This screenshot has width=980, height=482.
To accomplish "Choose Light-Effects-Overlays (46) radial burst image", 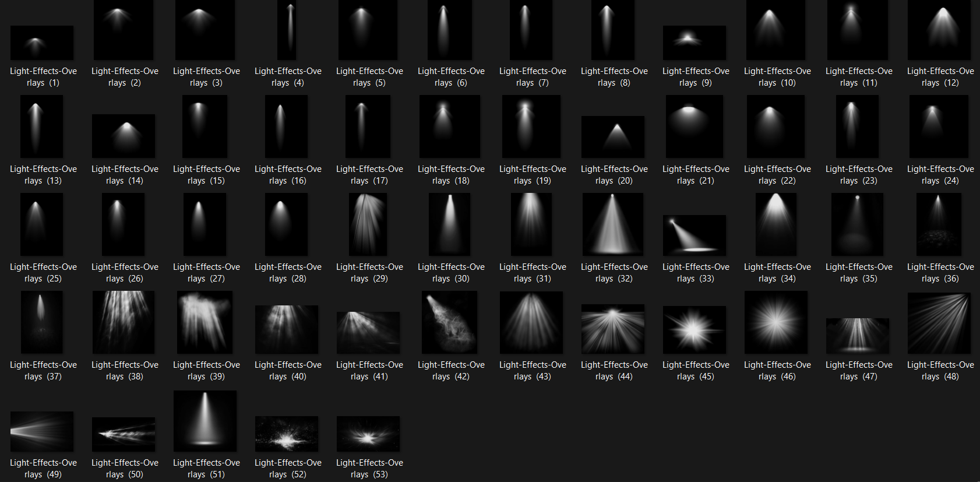I will point(776,322).
